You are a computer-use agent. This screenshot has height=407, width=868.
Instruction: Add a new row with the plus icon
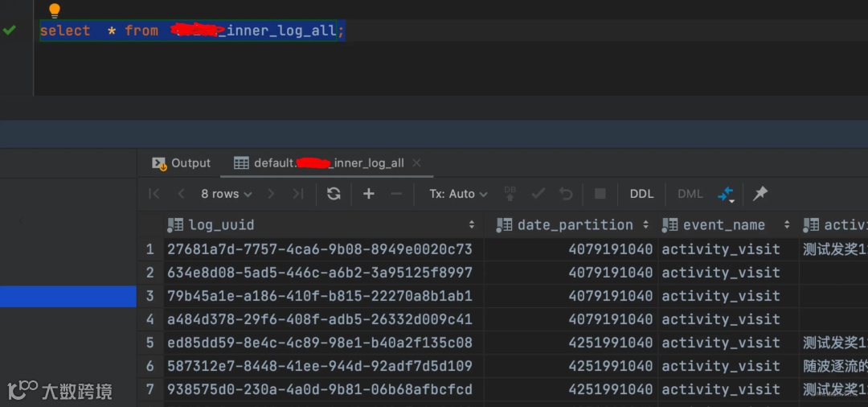369,193
